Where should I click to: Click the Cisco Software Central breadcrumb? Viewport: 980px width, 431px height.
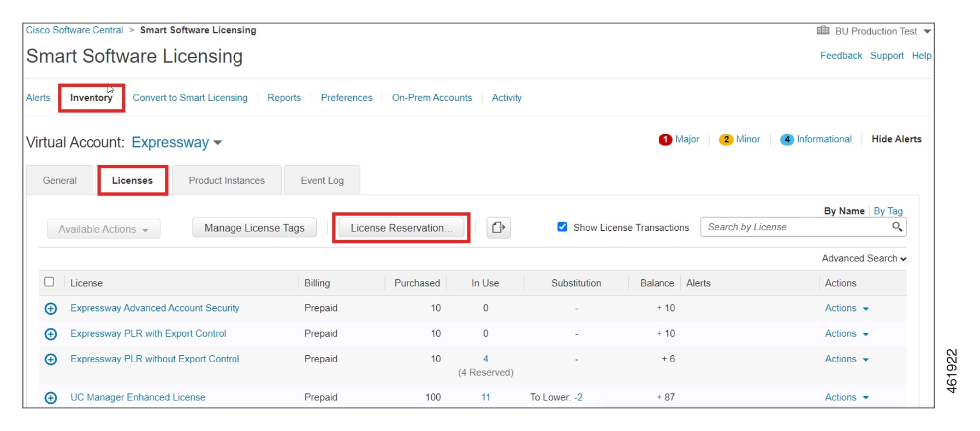pyautogui.click(x=75, y=30)
